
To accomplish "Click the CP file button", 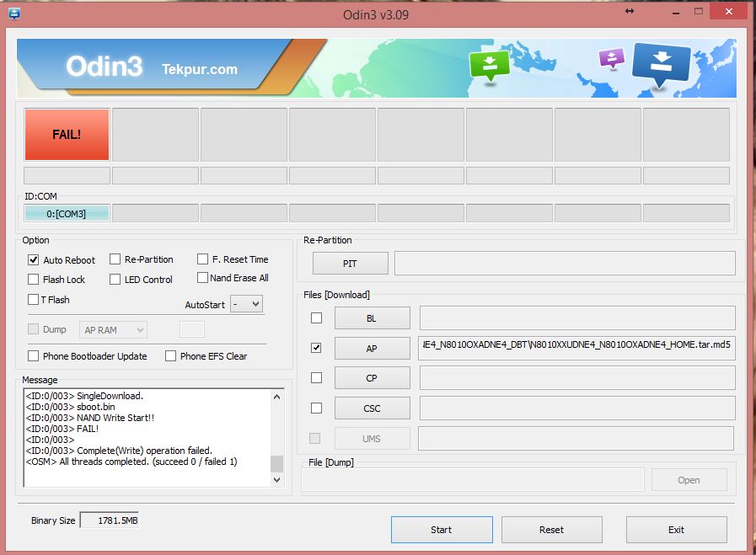I will click(x=373, y=378).
